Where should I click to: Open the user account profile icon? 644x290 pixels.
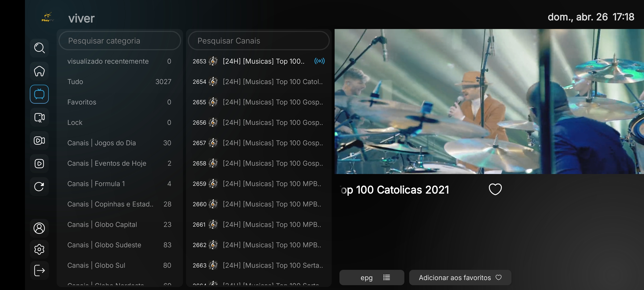click(x=39, y=228)
